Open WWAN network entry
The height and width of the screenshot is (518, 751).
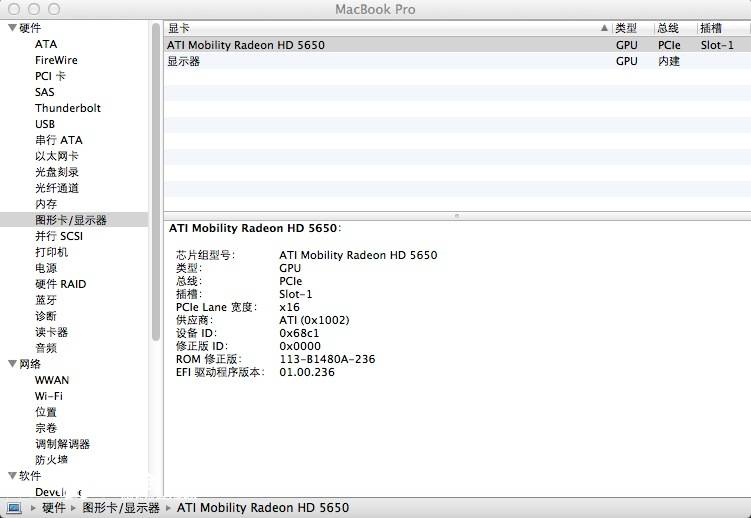pos(52,380)
